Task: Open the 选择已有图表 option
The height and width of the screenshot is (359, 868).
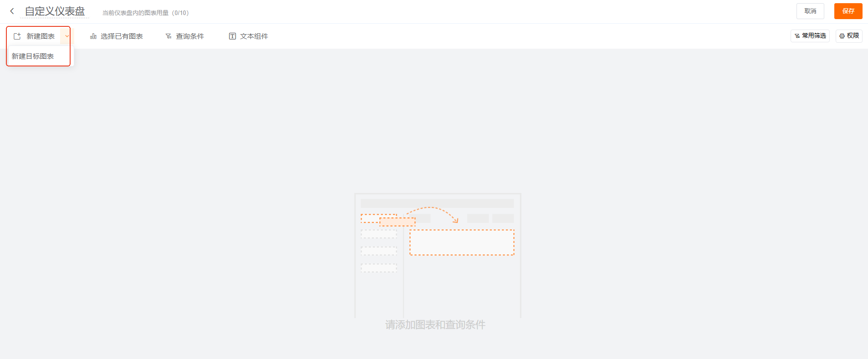Action: coord(122,36)
